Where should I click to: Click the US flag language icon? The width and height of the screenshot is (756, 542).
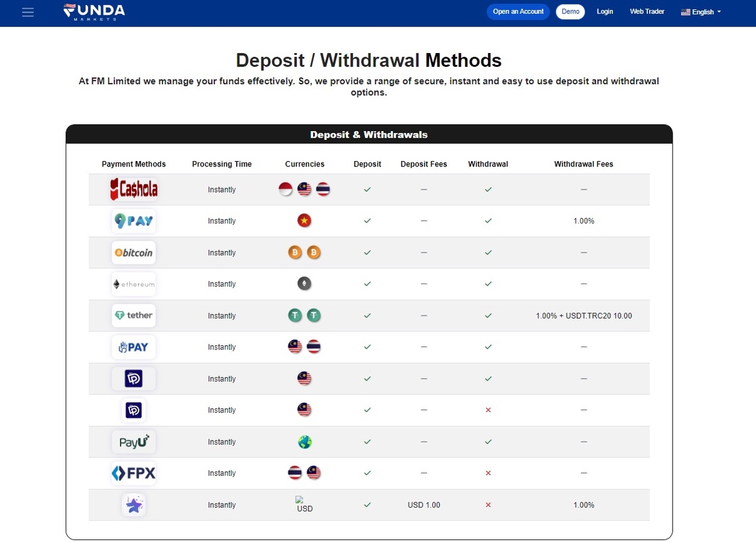point(685,12)
